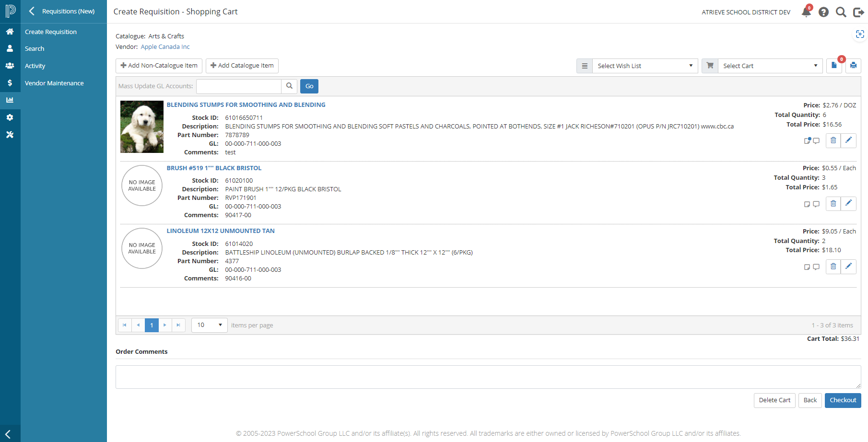Click the GL account search magnifier icon

coord(289,86)
